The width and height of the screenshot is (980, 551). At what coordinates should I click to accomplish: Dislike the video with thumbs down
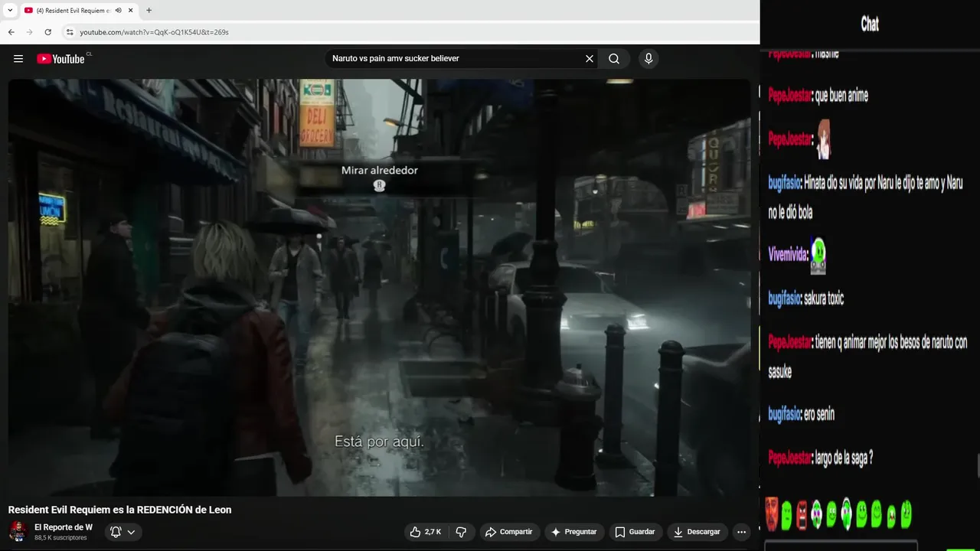coord(461,532)
